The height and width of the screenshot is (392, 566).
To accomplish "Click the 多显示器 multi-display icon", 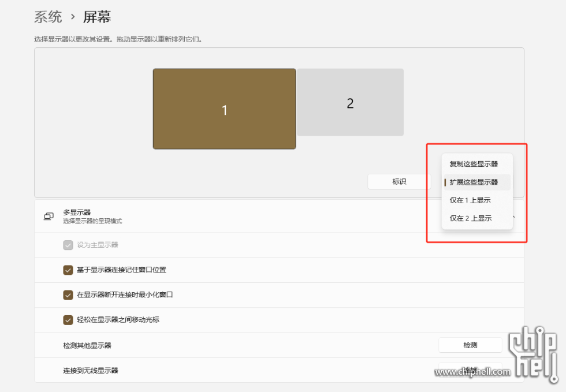I will point(49,216).
